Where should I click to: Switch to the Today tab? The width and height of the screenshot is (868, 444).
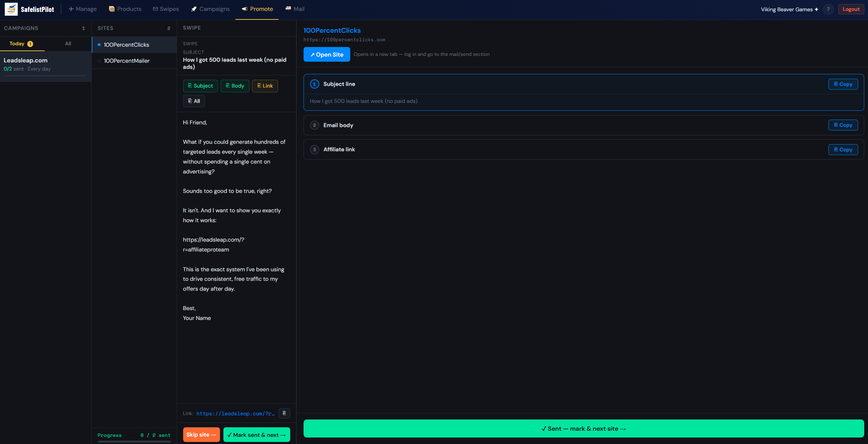tap(21, 44)
